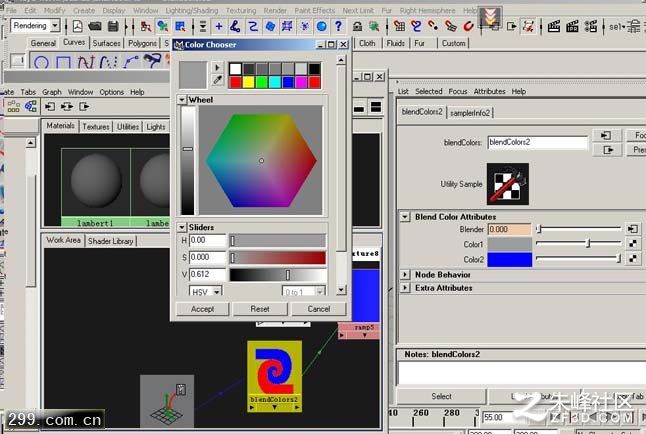
Task: Switch to the Utilities tab in Hypershade
Action: 128,127
